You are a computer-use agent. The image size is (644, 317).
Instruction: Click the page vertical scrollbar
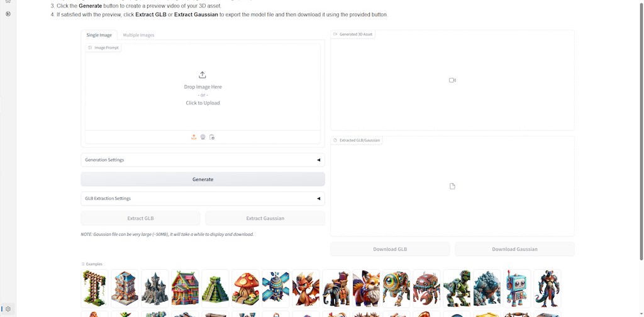(641, 131)
